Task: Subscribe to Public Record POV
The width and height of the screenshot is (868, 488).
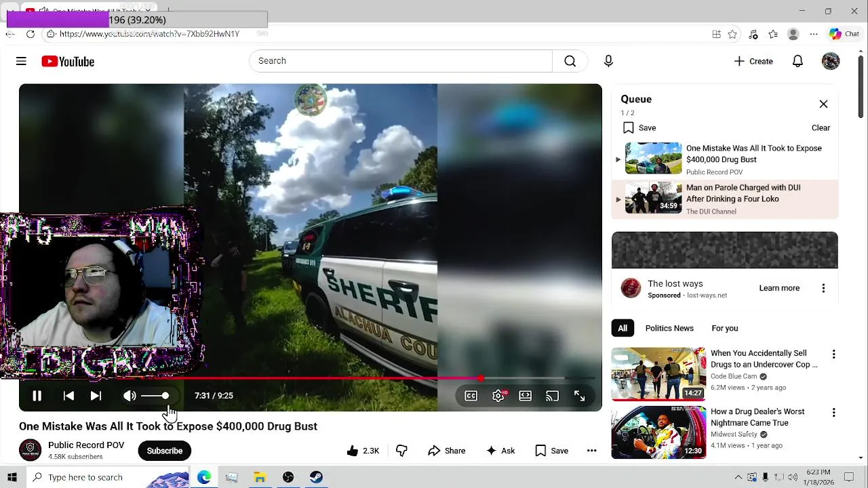Action: [x=165, y=451]
